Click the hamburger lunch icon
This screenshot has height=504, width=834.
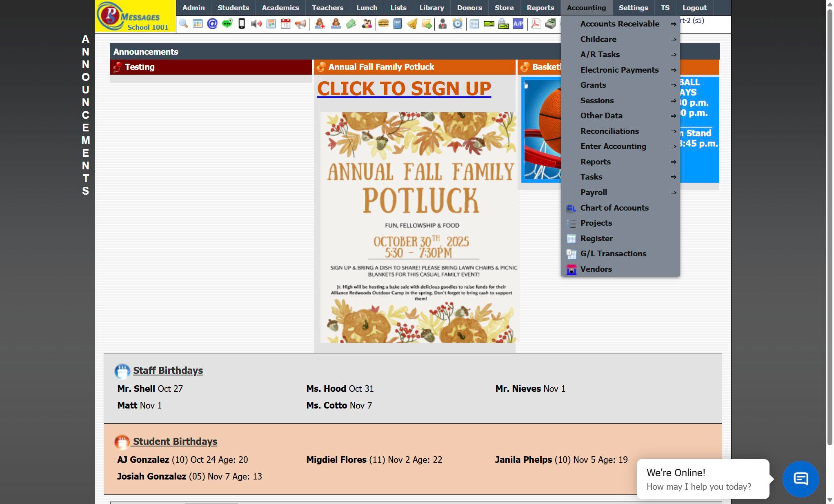pyautogui.click(x=383, y=24)
